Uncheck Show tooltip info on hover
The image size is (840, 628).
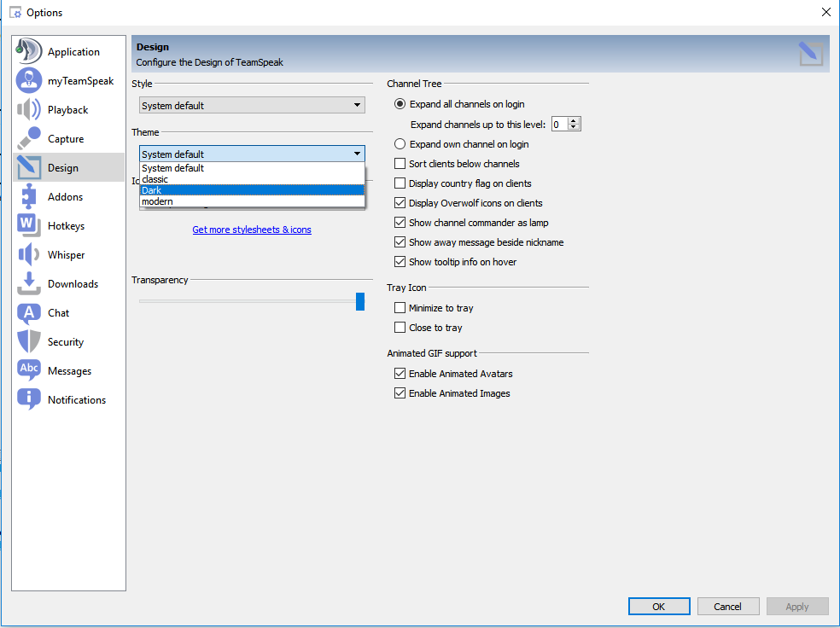[x=400, y=262]
